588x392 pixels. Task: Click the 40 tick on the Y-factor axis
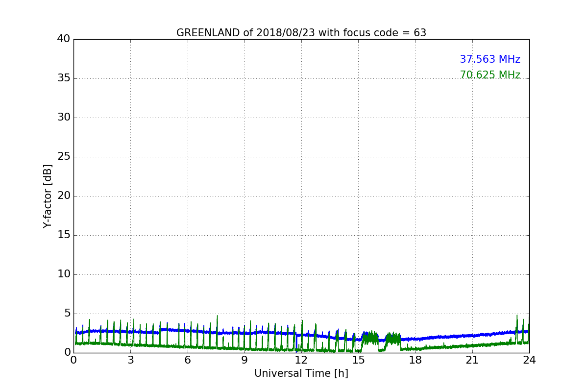[x=64, y=39]
